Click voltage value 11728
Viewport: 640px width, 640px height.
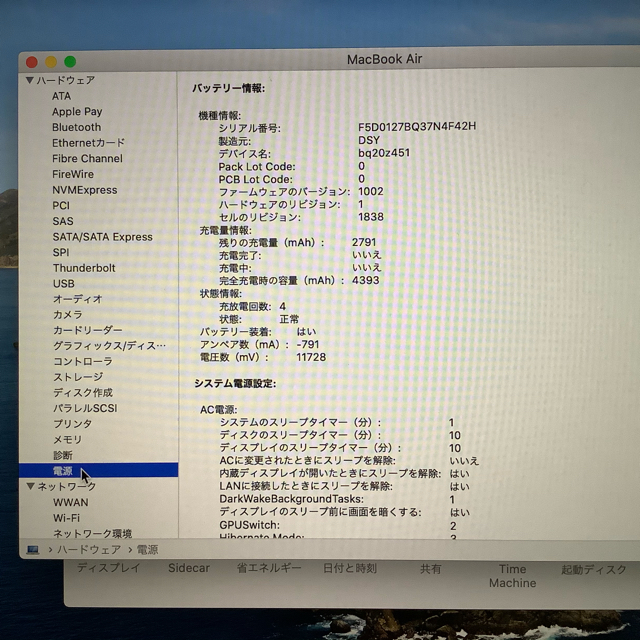(311, 357)
